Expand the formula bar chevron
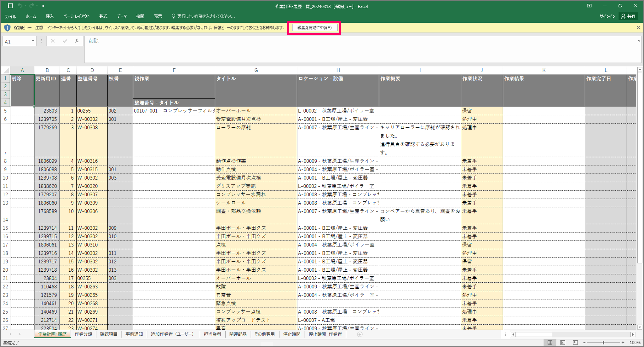Viewport: 644px width, 347px height. coord(639,41)
